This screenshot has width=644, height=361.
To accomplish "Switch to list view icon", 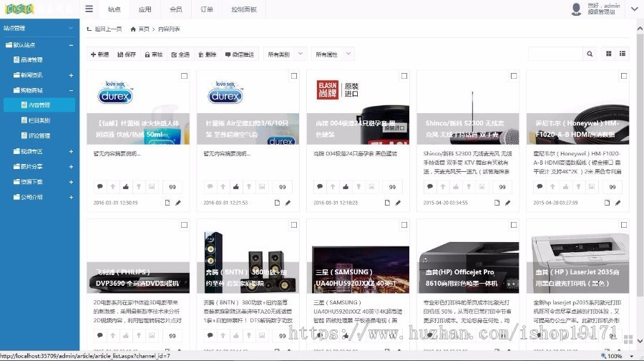I will (x=623, y=54).
